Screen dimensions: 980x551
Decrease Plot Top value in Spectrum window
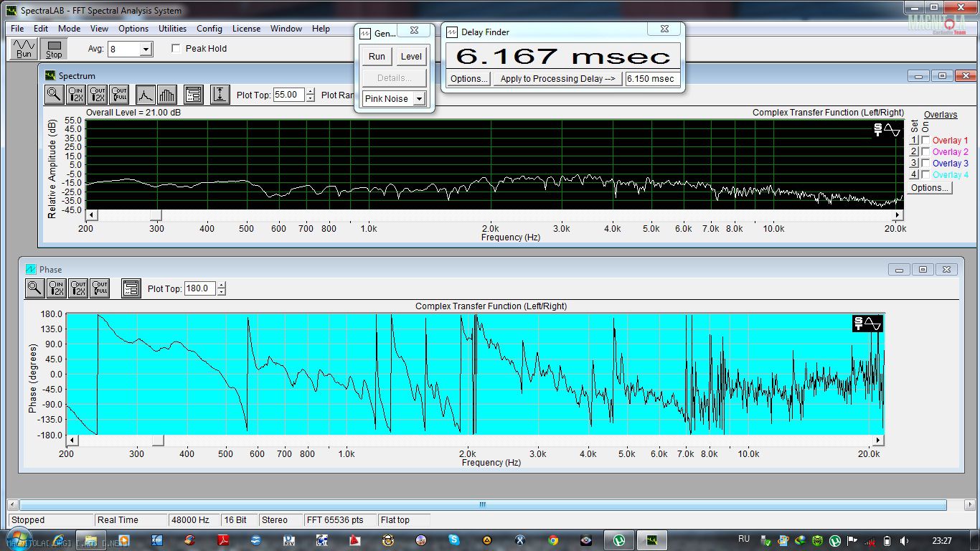(x=310, y=98)
